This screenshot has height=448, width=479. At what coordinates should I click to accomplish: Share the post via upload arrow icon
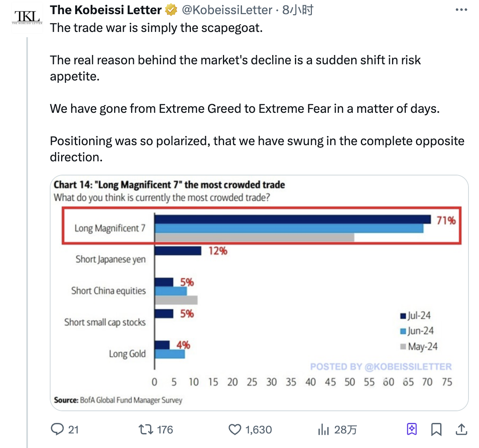(461, 429)
